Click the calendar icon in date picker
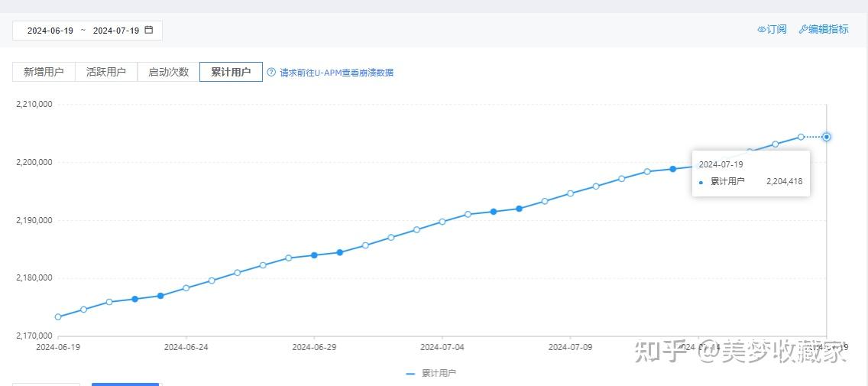This screenshot has height=386, width=868. pos(149,30)
